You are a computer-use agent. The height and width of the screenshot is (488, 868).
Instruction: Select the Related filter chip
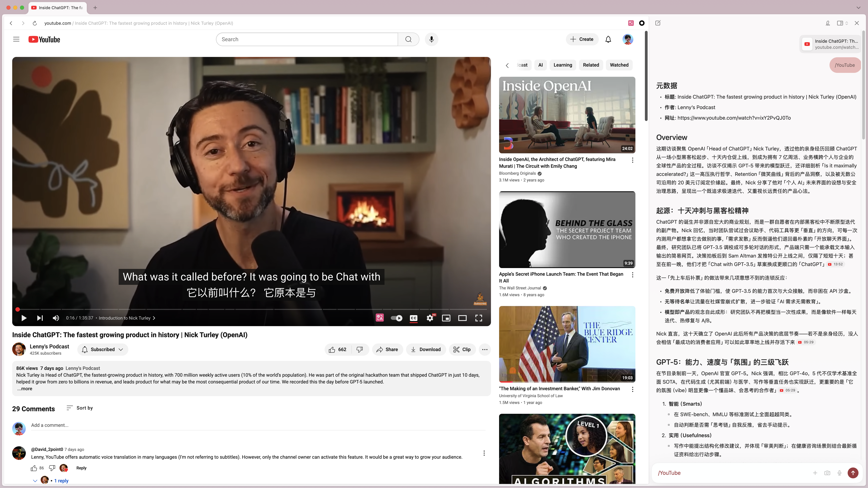[x=591, y=65]
